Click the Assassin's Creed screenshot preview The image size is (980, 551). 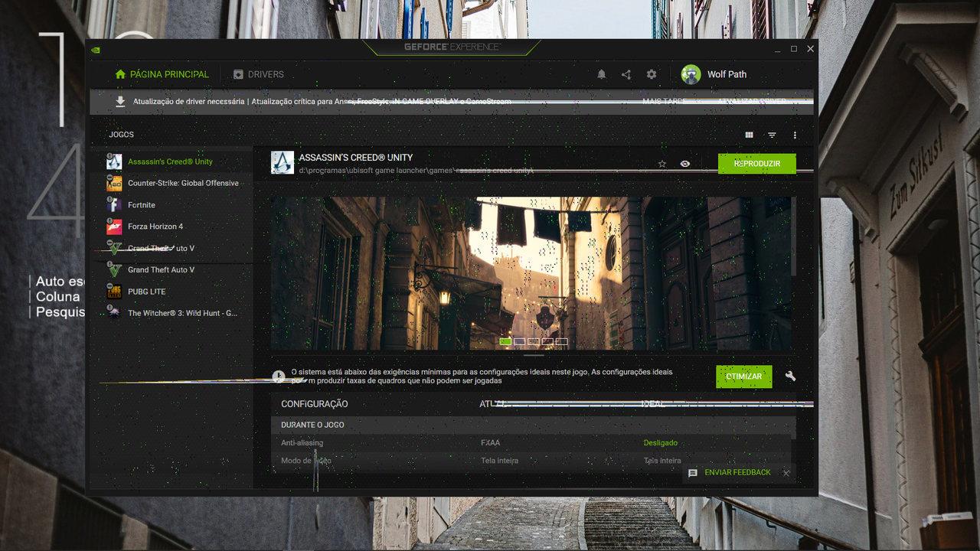pos(531,273)
